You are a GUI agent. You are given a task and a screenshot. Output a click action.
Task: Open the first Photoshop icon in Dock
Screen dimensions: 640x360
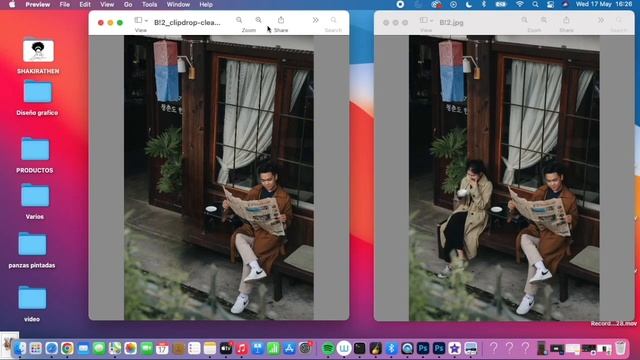[423, 348]
